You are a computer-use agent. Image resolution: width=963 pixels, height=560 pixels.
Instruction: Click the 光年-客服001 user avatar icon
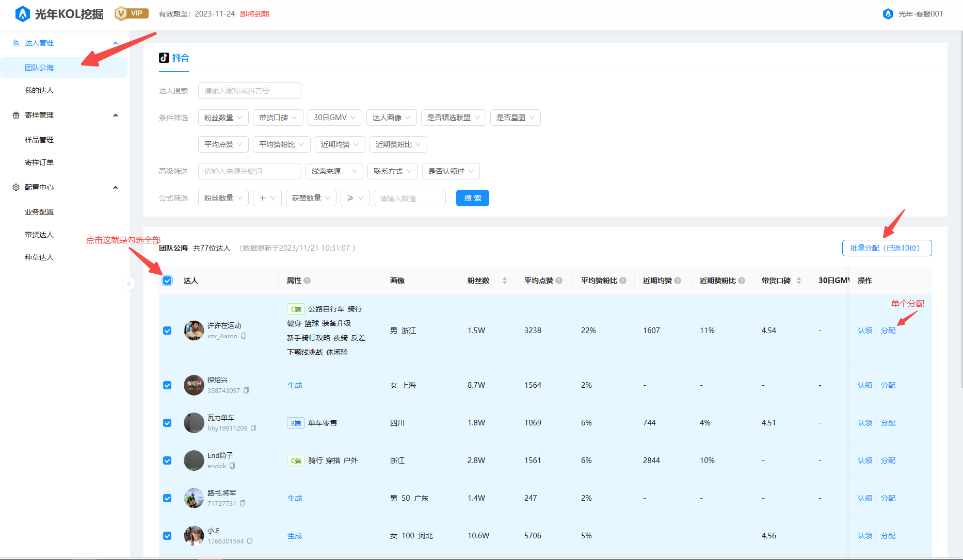(x=888, y=14)
